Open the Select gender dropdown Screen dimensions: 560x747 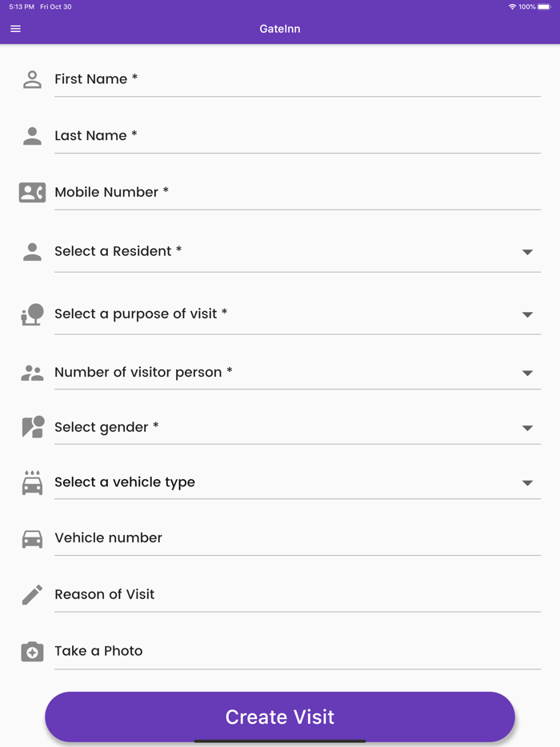527,428
